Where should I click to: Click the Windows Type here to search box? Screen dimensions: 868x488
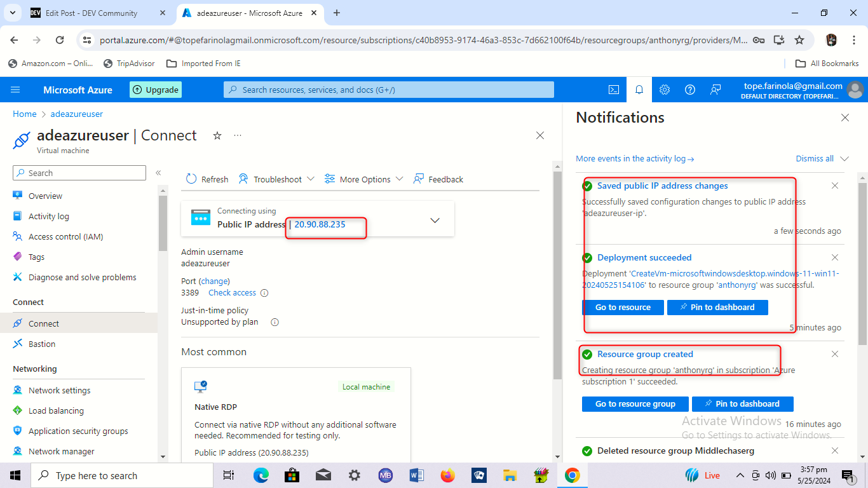click(122, 475)
